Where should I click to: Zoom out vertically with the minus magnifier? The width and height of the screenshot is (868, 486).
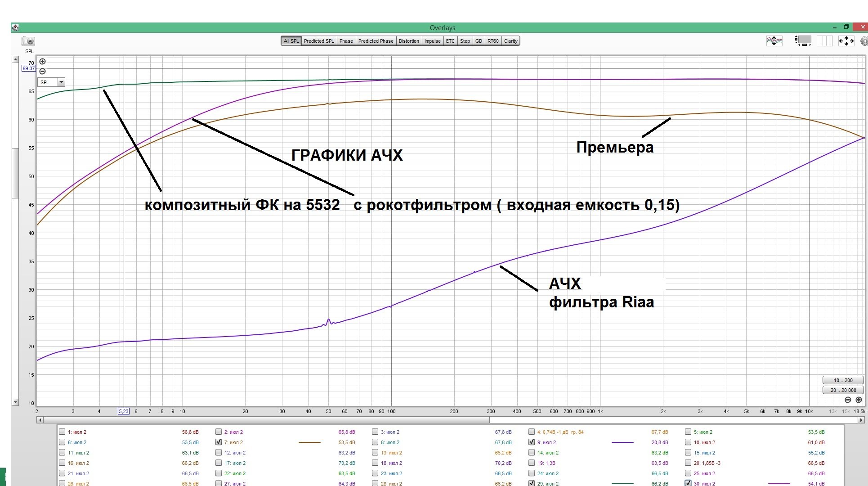42,71
